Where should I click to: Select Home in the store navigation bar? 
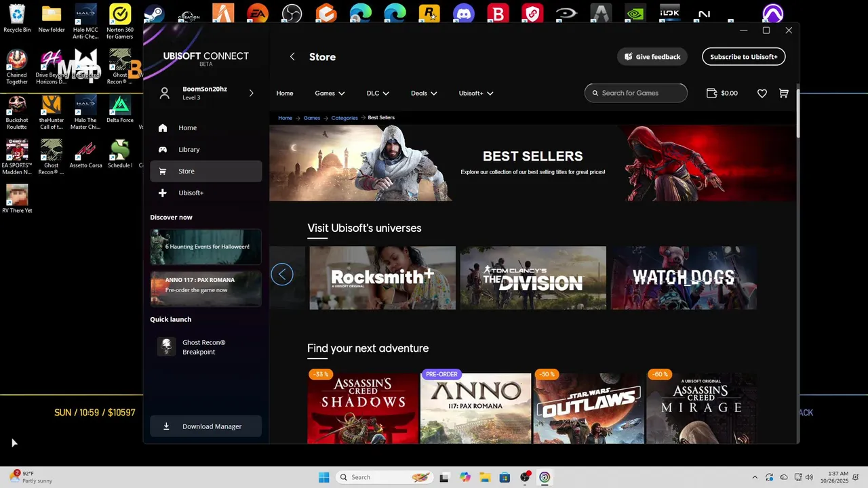(x=285, y=94)
